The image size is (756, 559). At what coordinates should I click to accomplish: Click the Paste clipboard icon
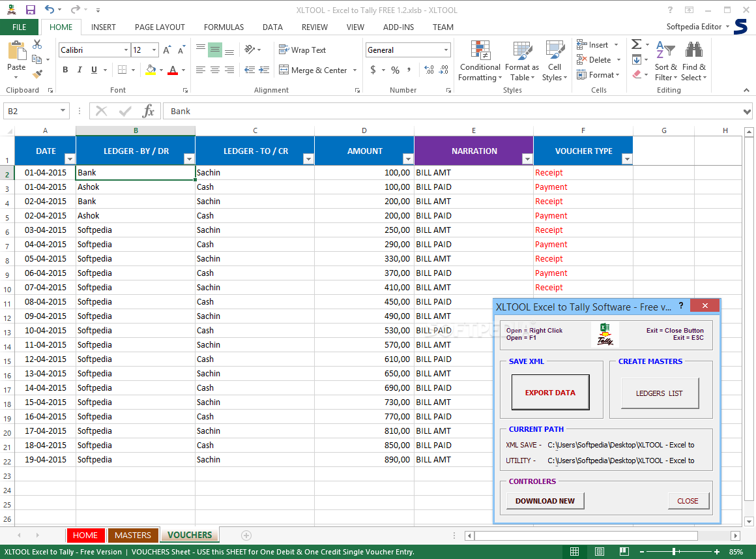(x=16, y=50)
